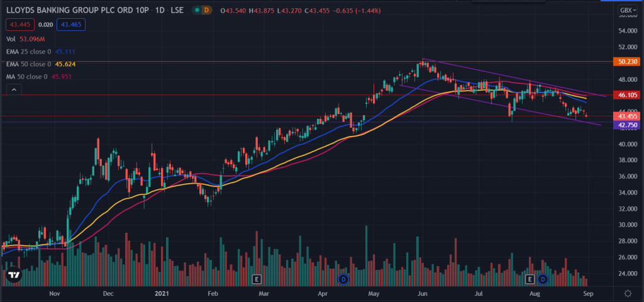Viewport: 644px width, 302px height.
Task: Click the 36.000 price axis label
Action: (628, 176)
